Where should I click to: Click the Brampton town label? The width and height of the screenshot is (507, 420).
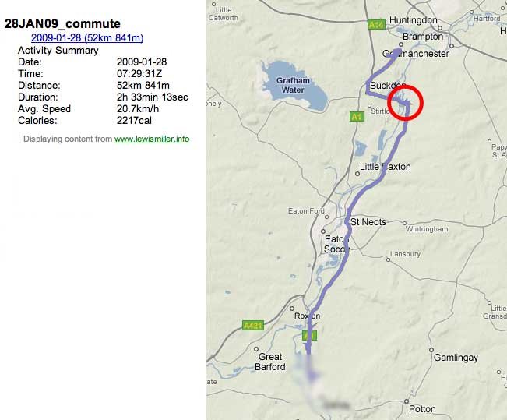(423, 37)
